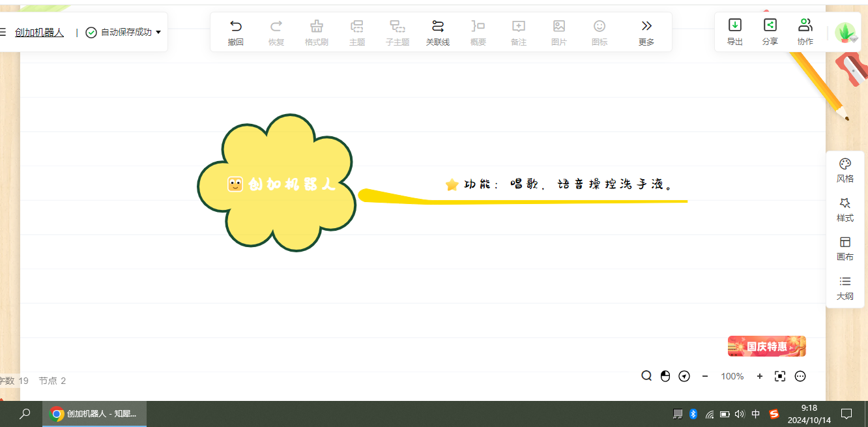
Task: Select the 关联线 relationship line tool
Action: 438,32
